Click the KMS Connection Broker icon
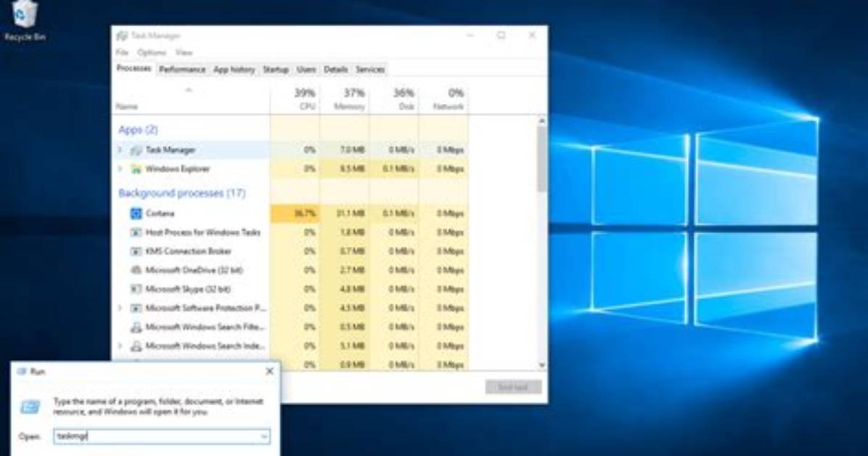868x456 pixels. (136, 251)
